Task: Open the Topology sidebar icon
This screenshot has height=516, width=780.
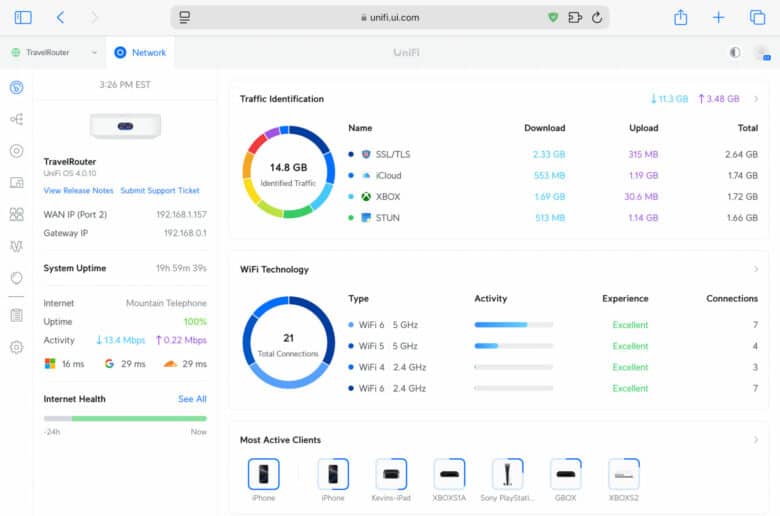Action: pos(16,119)
